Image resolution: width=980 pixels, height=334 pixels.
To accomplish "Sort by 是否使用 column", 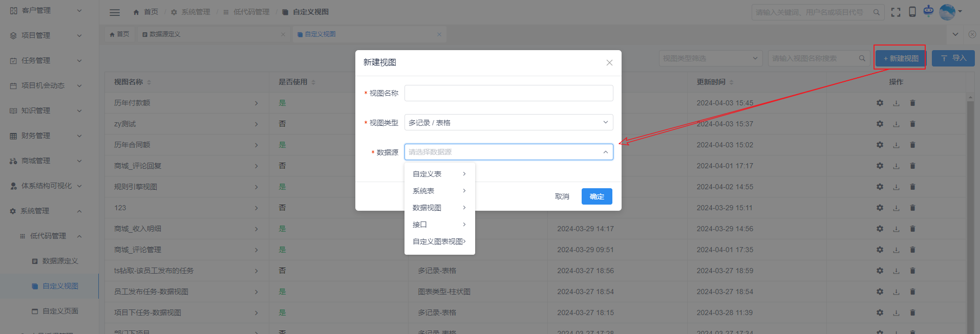I will [x=313, y=82].
